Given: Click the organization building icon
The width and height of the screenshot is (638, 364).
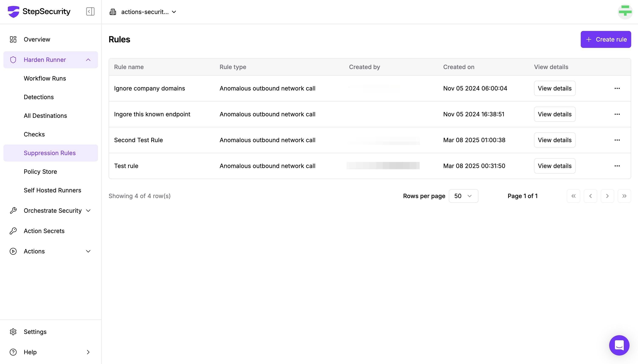Looking at the screenshot, I should pyautogui.click(x=113, y=12).
